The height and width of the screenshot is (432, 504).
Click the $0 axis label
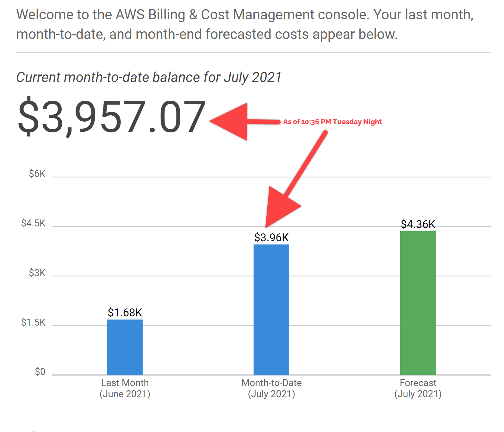coord(40,372)
